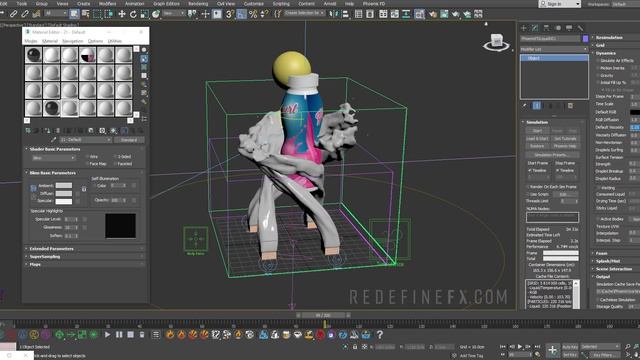Image resolution: width=640 pixels, height=360 pixels.
Task: Toggle Window/Crossing selection icon
Action: click(x=109, y=14)
